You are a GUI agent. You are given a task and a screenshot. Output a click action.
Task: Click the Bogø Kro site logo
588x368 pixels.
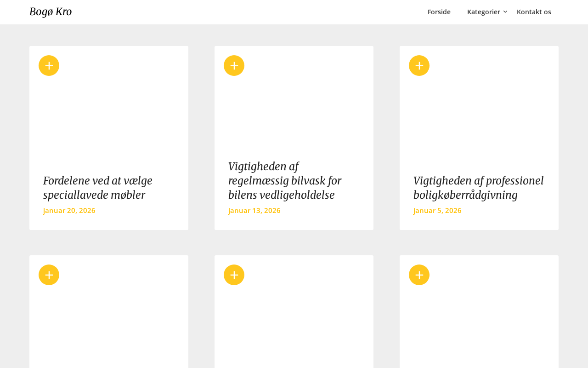click(51, 12)
